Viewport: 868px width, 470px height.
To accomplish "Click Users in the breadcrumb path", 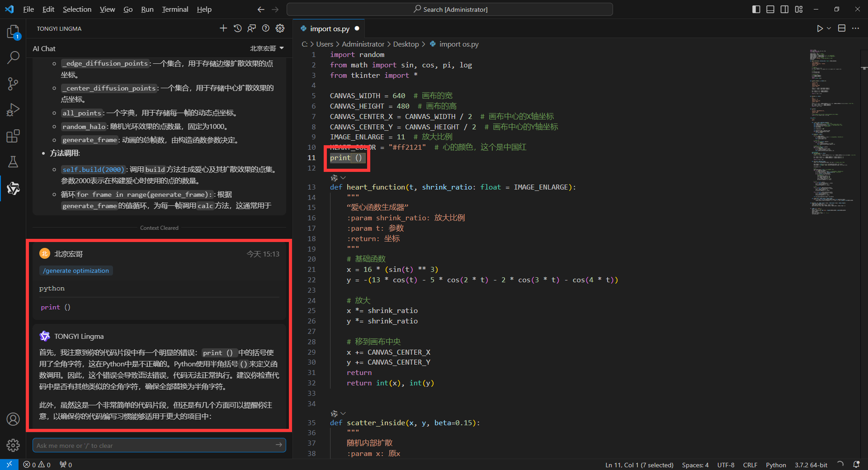I will [324, 44].
